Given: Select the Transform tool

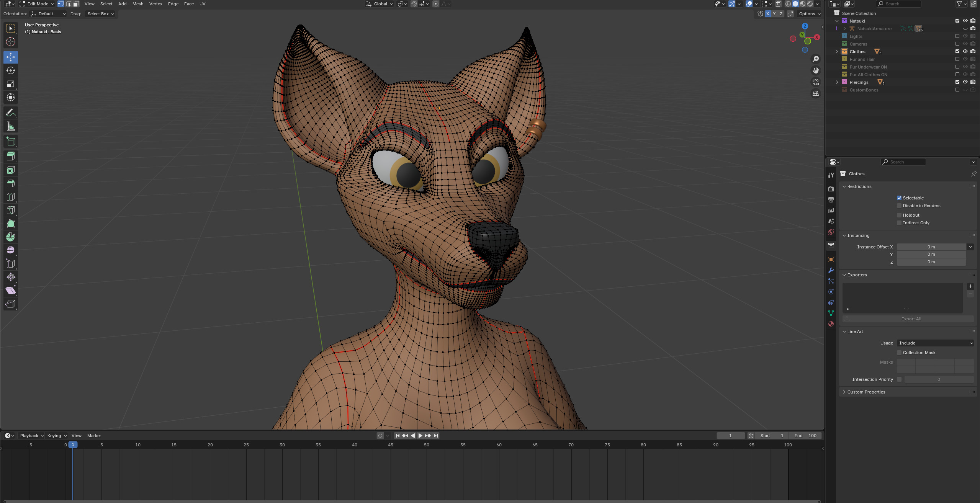Looking at the screenshot, I should [x=11, y=97].
